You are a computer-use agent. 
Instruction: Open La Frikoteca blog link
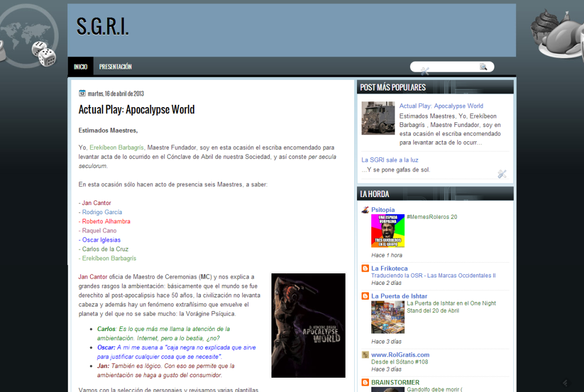pos(389,268)
